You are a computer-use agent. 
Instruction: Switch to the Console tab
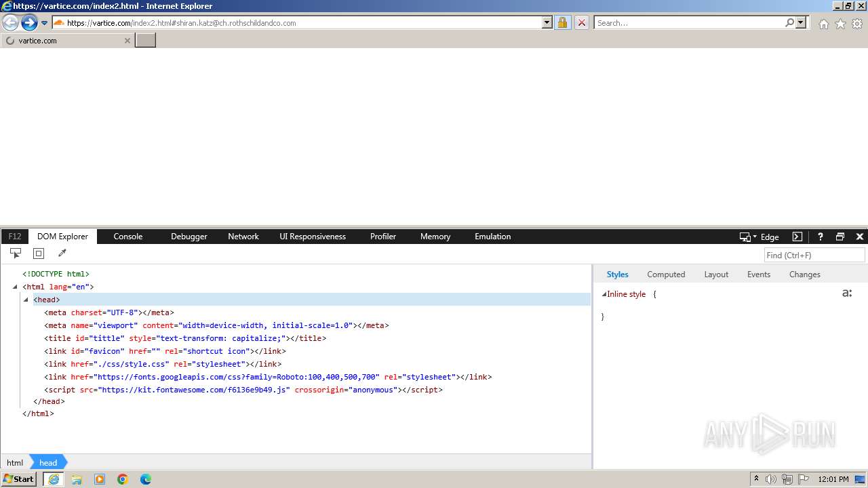click(x=128, y=237)
